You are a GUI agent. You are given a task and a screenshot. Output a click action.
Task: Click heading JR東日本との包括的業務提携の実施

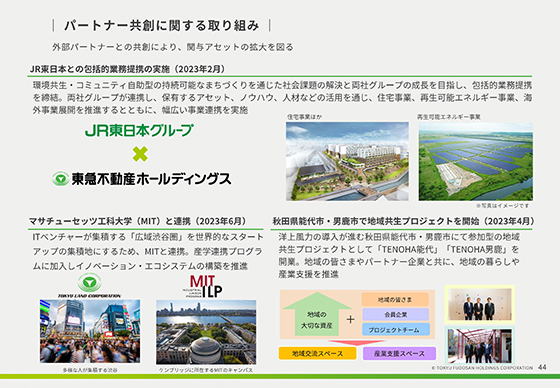coord(127,69)
